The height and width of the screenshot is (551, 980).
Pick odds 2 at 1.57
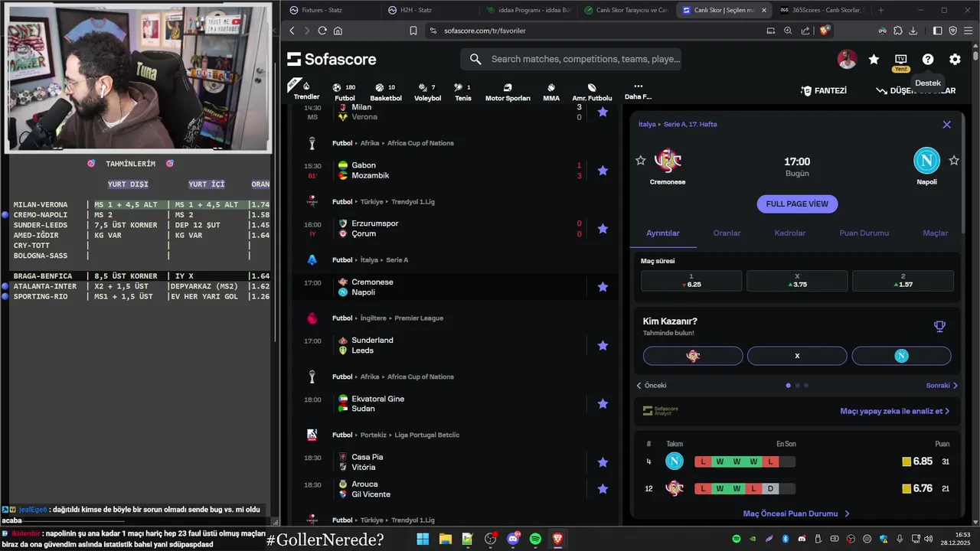(903, 281)
